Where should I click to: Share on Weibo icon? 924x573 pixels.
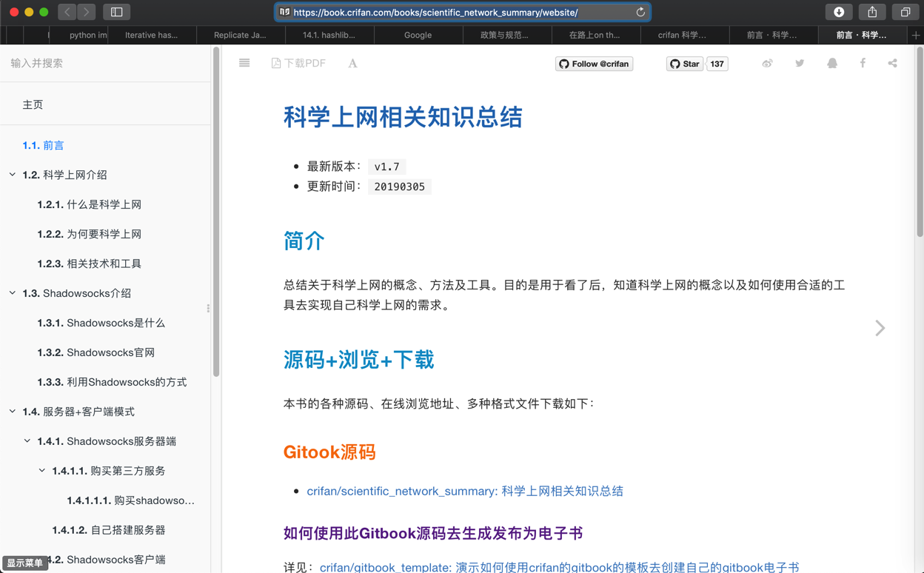(767, 64)
